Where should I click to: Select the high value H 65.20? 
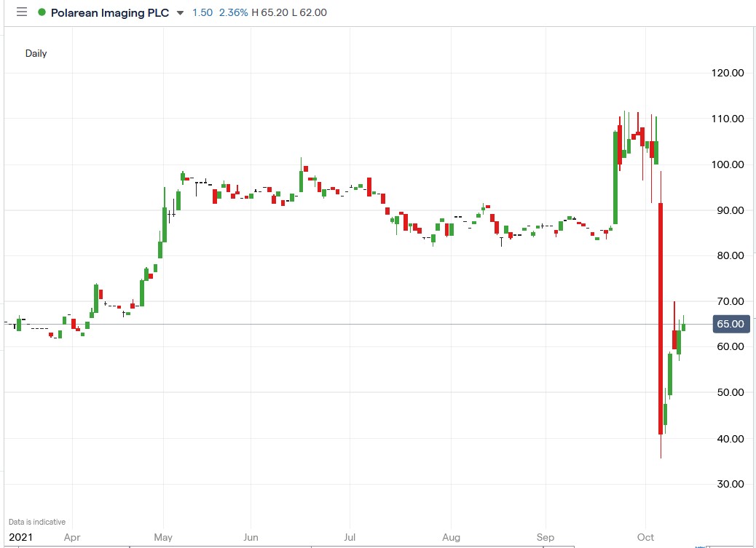point(270,12)
